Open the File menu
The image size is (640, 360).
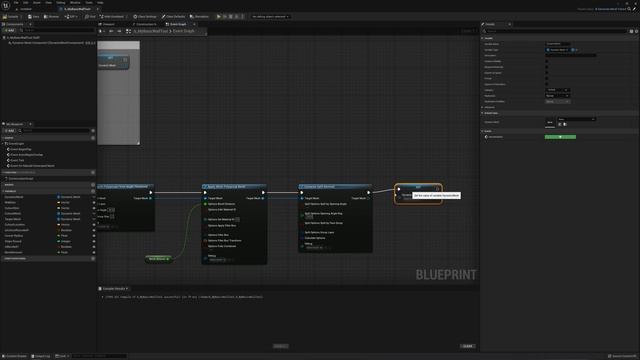[x=16, y=2]
